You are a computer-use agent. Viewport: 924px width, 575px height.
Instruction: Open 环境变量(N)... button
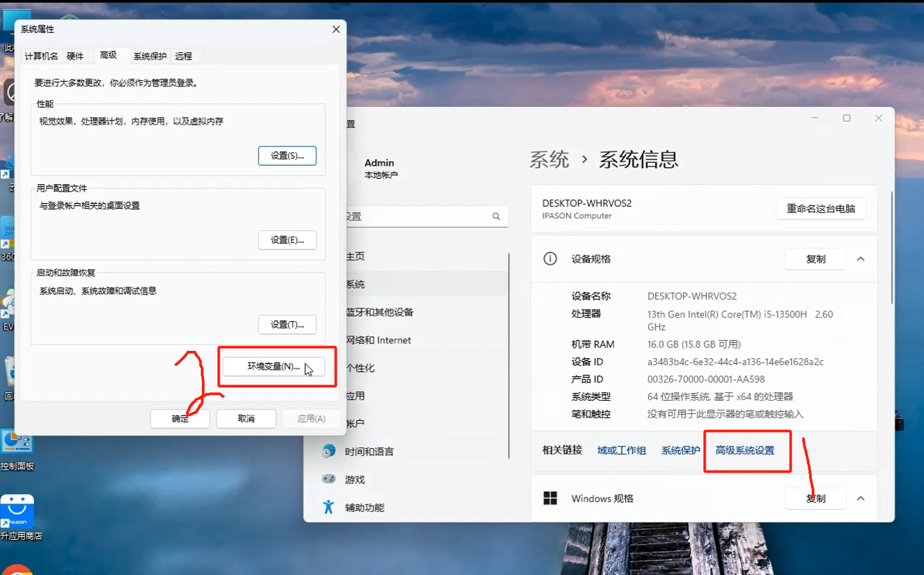pos(274,366)
